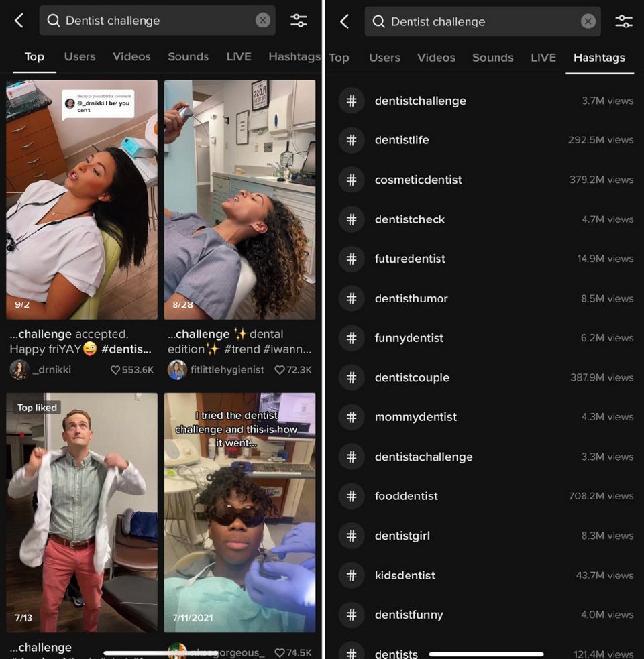The image size is (644, 659).
Task: Switch to the Videos tab
Action: [131, 57]
